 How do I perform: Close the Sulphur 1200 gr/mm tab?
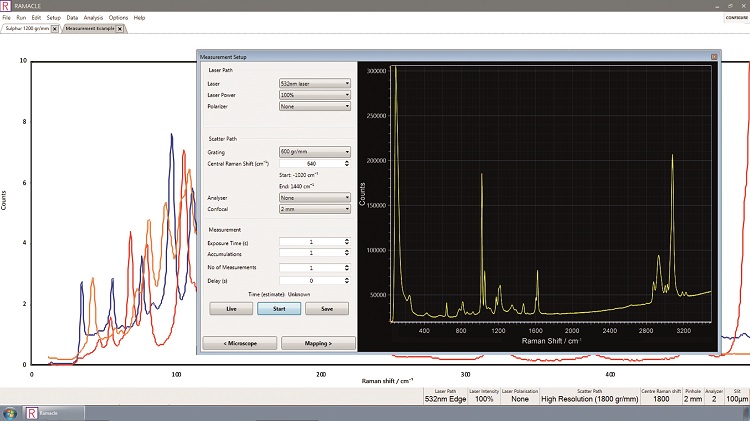click(x=55, y=29)
